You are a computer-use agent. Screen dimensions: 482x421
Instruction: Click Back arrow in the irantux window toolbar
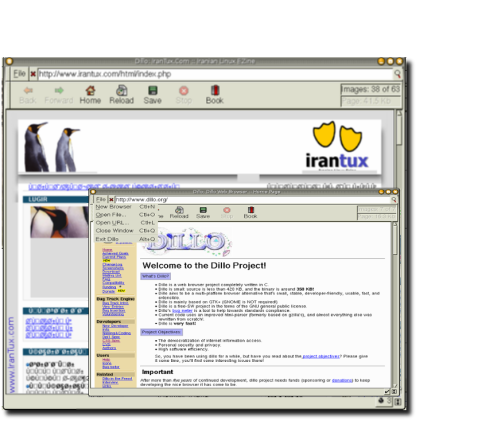coord(28,90)
